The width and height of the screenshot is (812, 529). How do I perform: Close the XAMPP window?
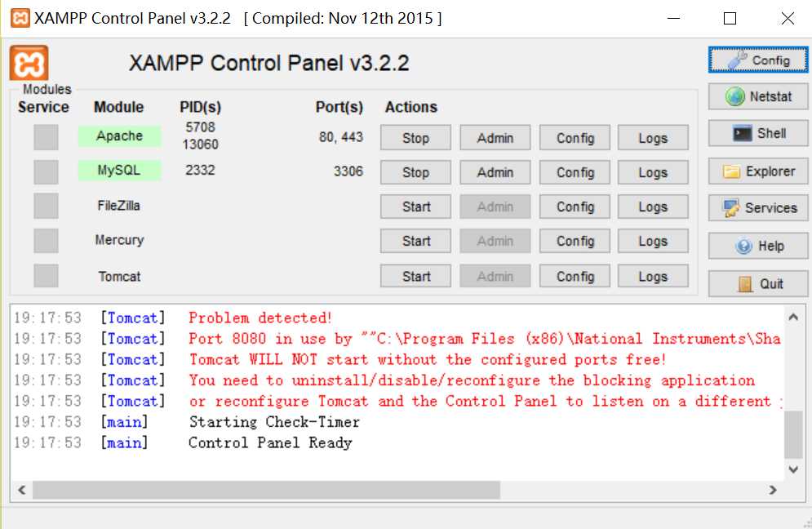click(x=788, y=18)
